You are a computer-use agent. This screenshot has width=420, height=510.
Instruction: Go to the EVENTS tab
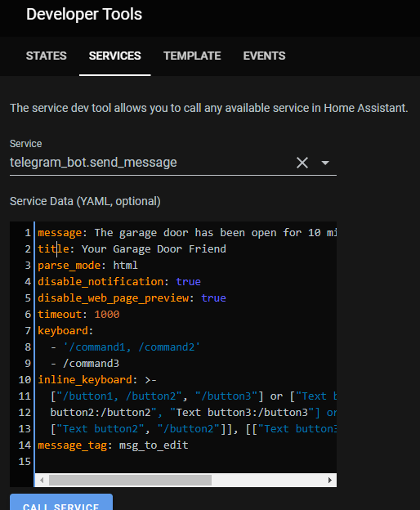[x=264, y=56]
